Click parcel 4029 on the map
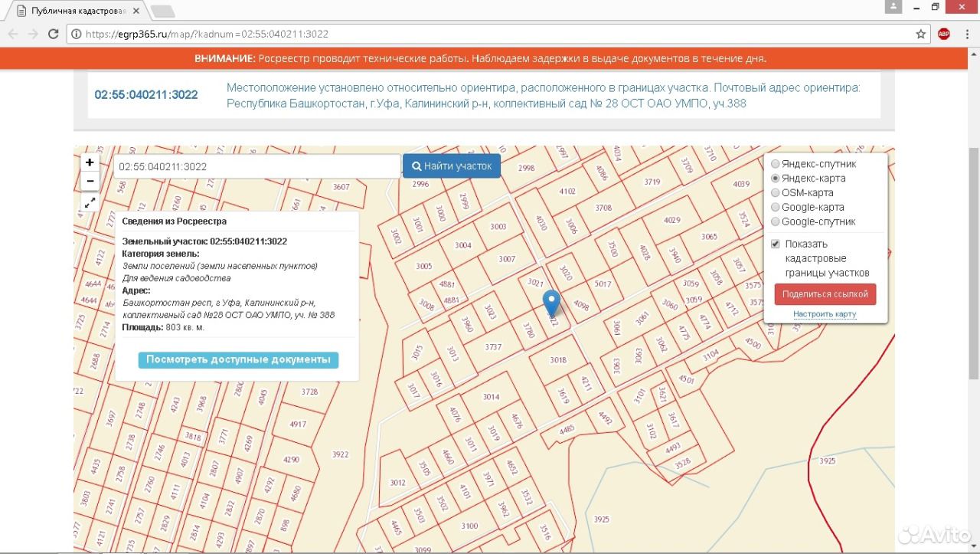This screenshot has height=554, width=980. tap(672, 221)
